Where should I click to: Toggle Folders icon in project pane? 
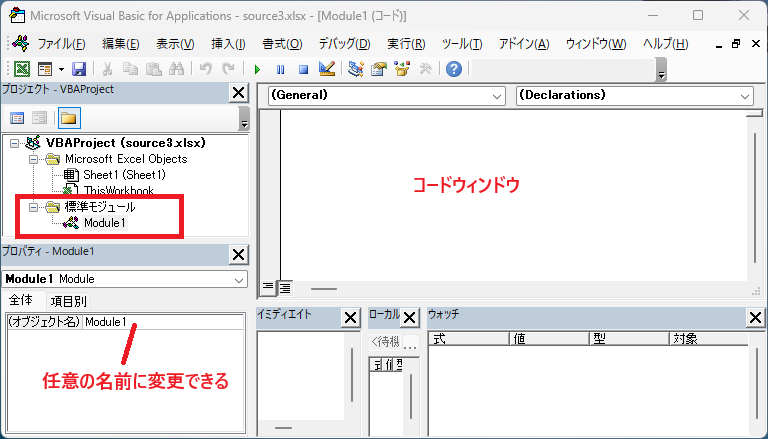click(69, 118)
